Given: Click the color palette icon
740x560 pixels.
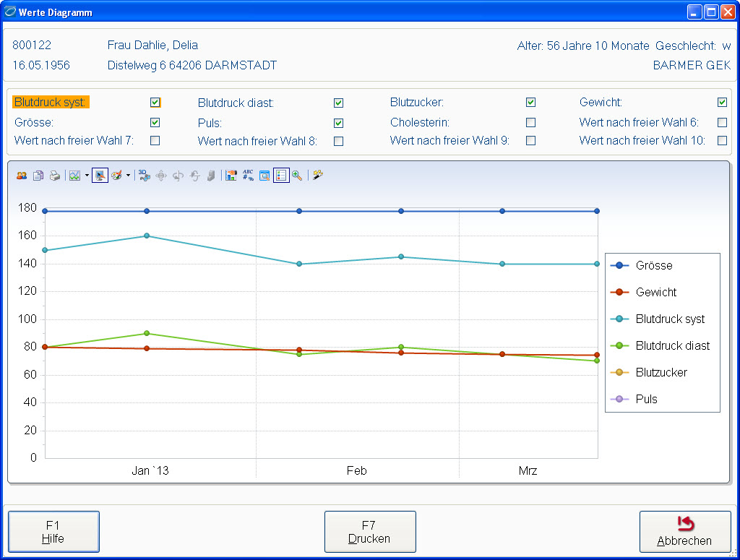Looking at the screenshot, I should (x=116, y=176).
